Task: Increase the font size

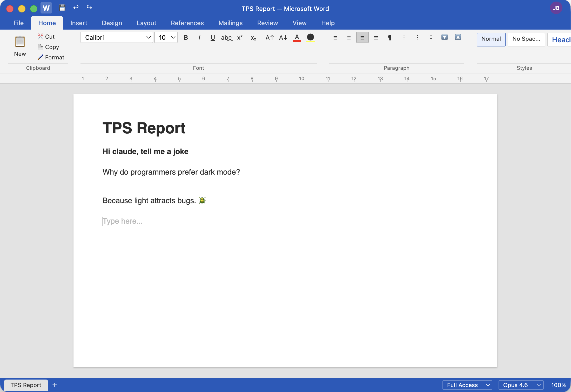Action: click(x=269, y=38)
